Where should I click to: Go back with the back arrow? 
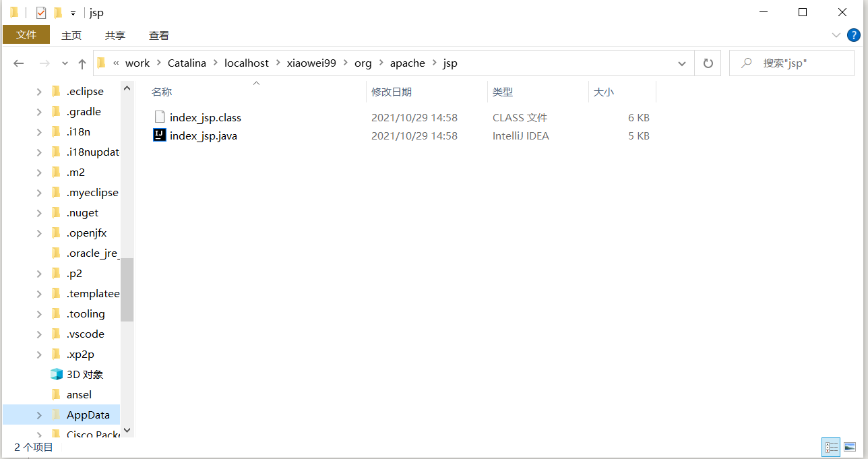tap(19, 63)
